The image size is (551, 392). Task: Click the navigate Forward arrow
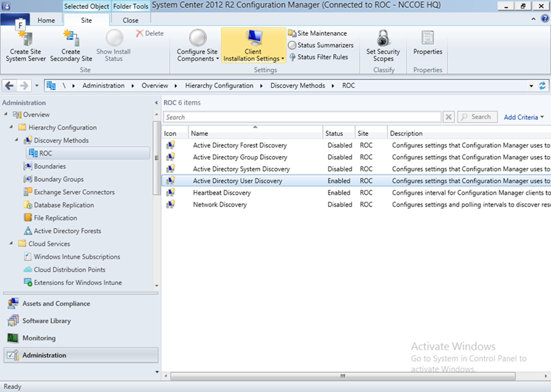coord(23,85)
